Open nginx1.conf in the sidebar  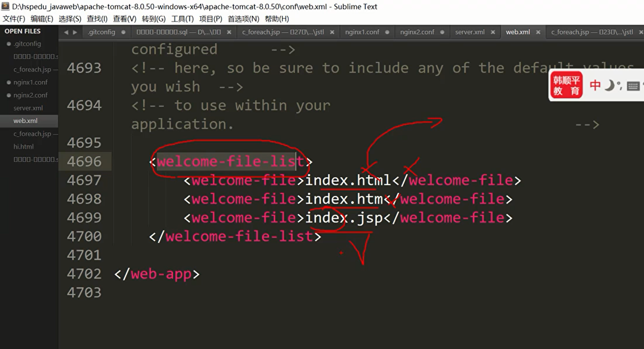(30, 82)
